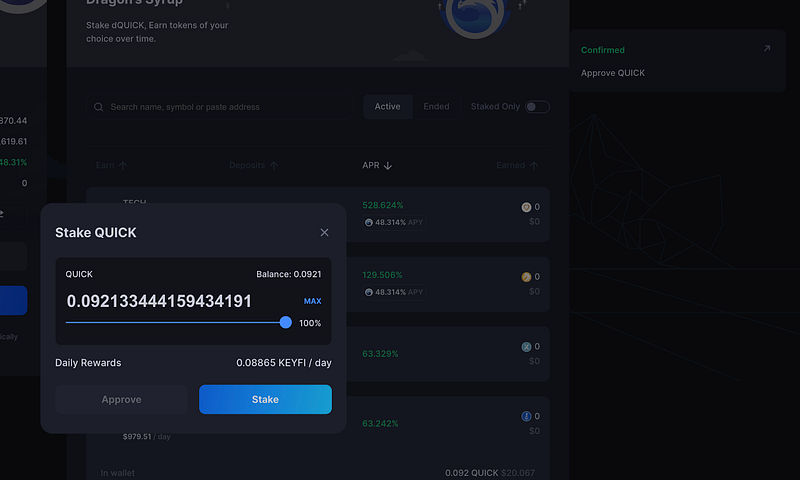Click the APY badge icon under 129.506%

click(x=369, y=292)
